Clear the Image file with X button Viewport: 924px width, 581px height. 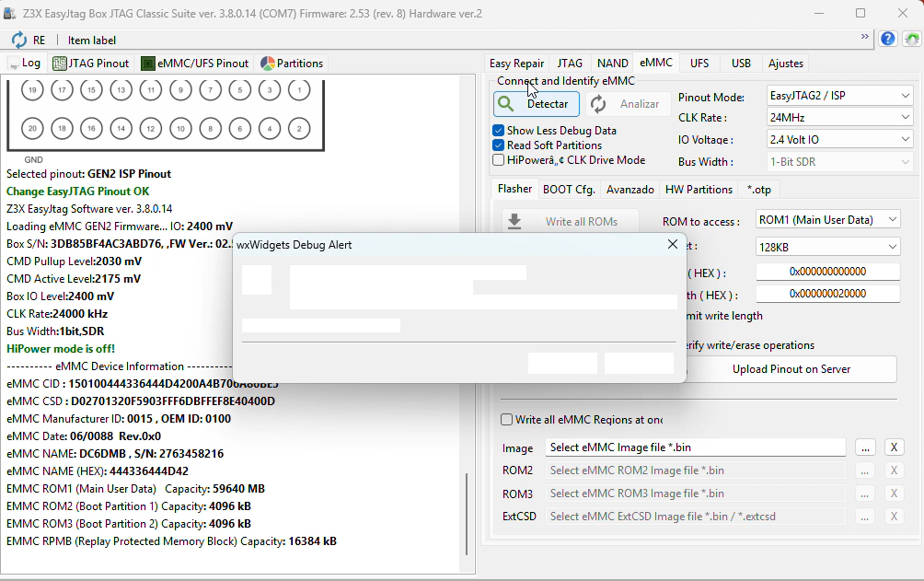(894, 447)
